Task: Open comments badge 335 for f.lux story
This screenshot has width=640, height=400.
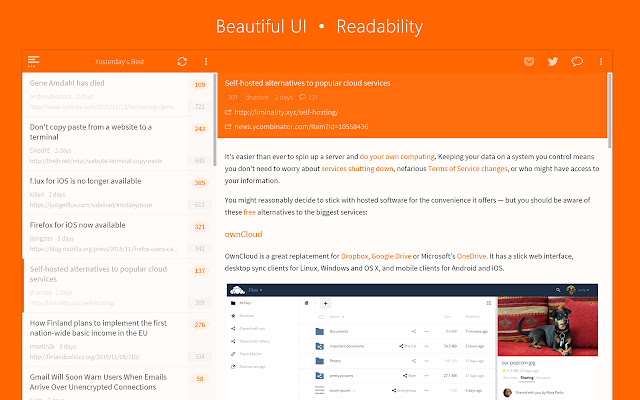Action: (200, 182)
